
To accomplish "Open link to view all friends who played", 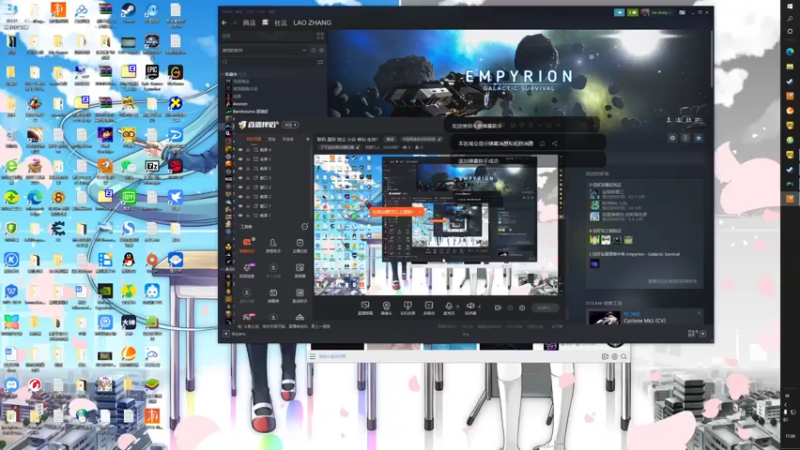I will (672, 281).
